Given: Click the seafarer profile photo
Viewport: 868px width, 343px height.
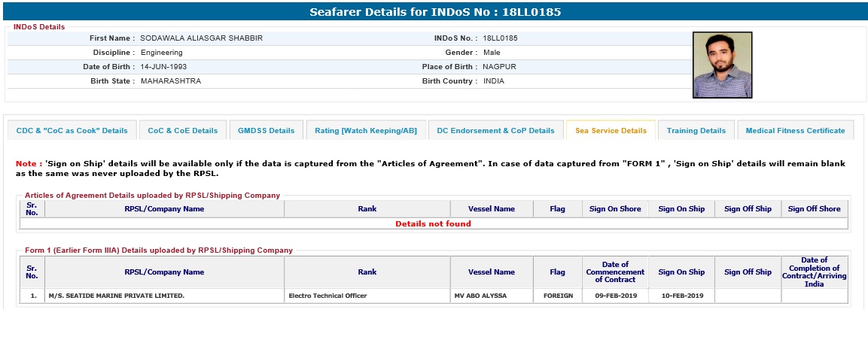Looking at the screenshot, I should pyautogui.click(x=722, y=65).
